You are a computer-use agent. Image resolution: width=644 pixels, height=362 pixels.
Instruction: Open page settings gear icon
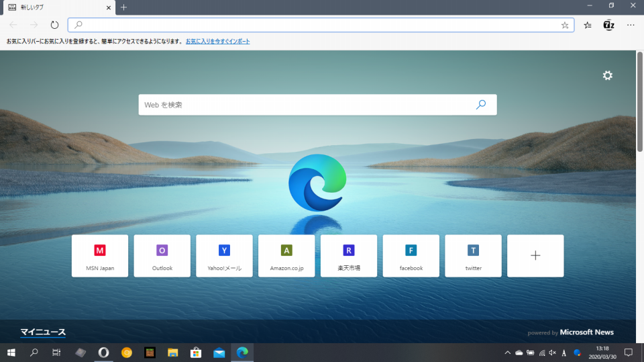coord(608,75)
